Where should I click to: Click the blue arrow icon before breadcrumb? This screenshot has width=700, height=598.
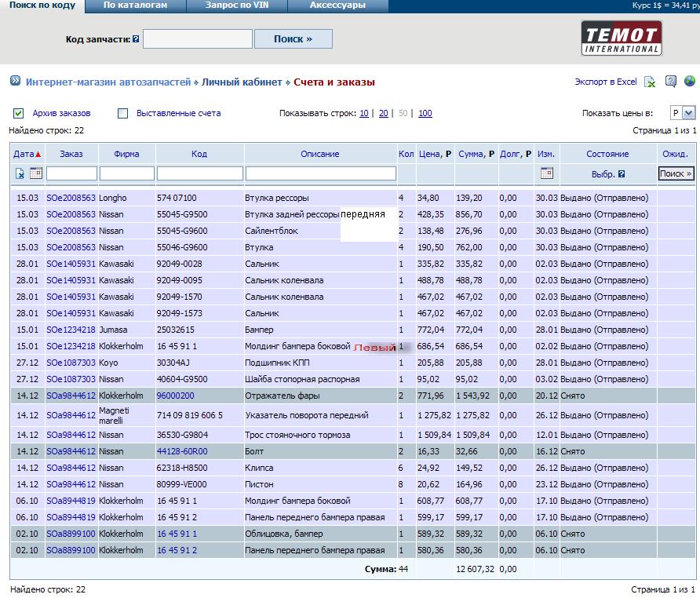pyautogui.click(x=15, y=81)
